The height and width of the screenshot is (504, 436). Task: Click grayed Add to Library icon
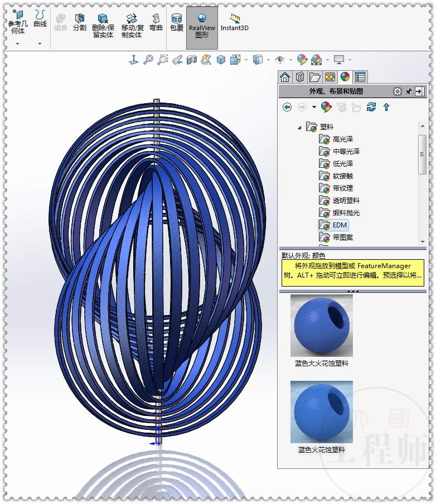(341, 107)
